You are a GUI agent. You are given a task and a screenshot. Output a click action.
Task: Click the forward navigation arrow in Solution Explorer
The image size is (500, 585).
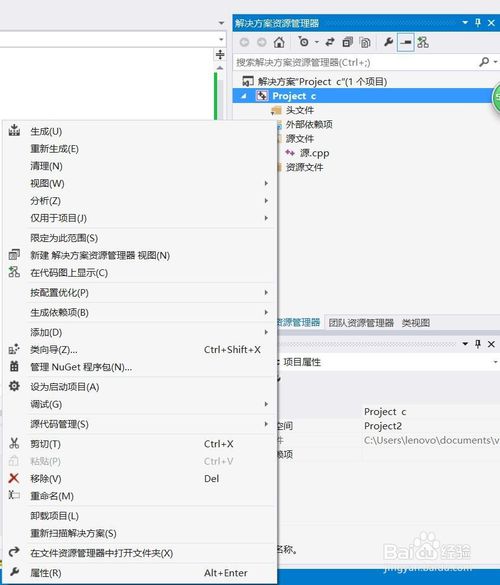[x=262, y=42]
